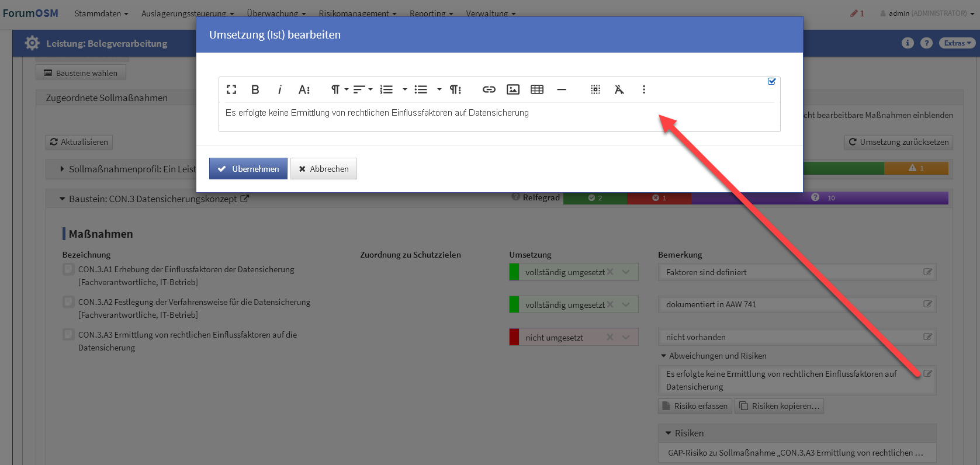Apply italic formatting in editor

279,89
